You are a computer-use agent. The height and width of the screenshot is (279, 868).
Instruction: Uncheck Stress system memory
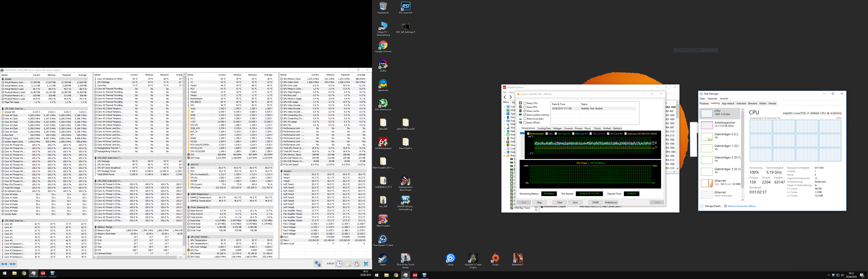tap(525, 115)
